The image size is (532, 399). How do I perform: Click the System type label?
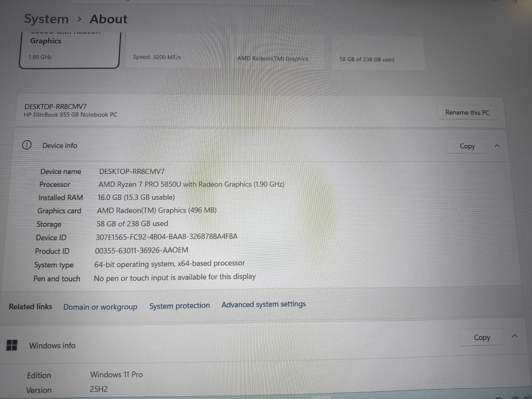click(x=54, y=265)
